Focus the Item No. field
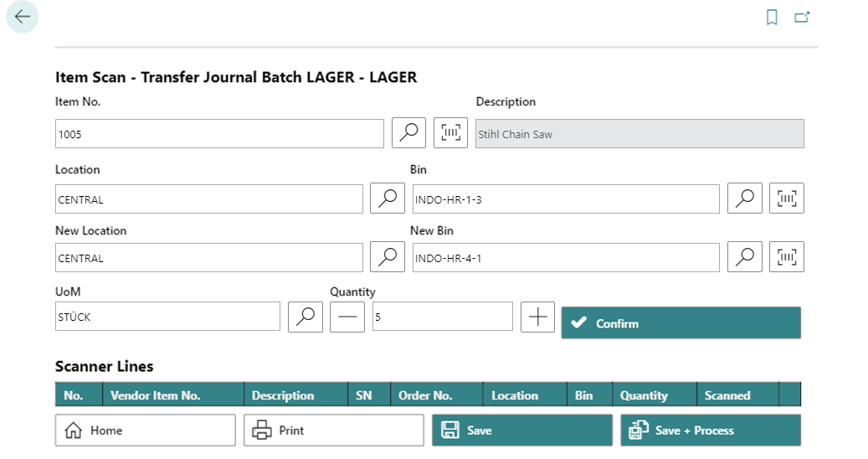 (219, 134)
